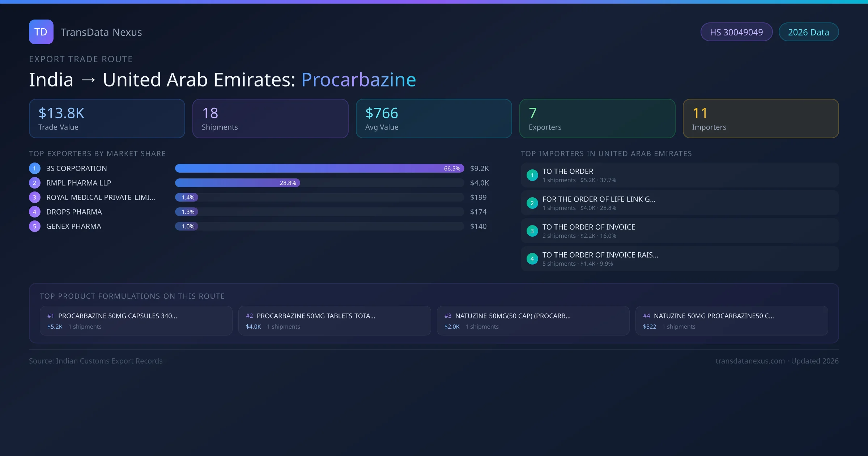Click green rank 4 importer badge
The height and width of the screenshot is (456, 868).
tap(532, 259)
